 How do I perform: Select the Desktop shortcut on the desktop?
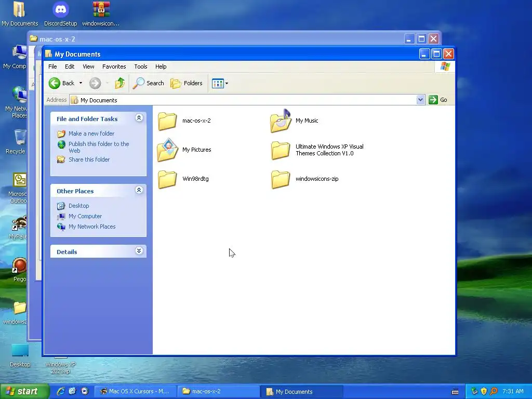20,355
